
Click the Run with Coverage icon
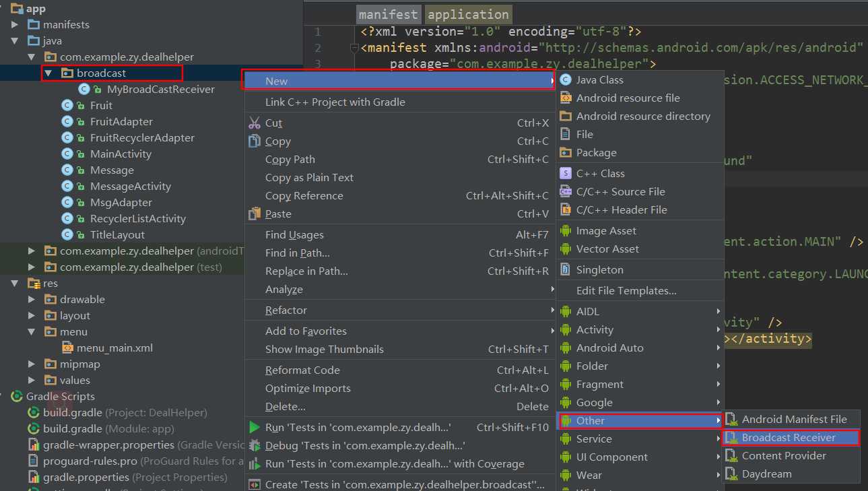(x=255, y=463)
